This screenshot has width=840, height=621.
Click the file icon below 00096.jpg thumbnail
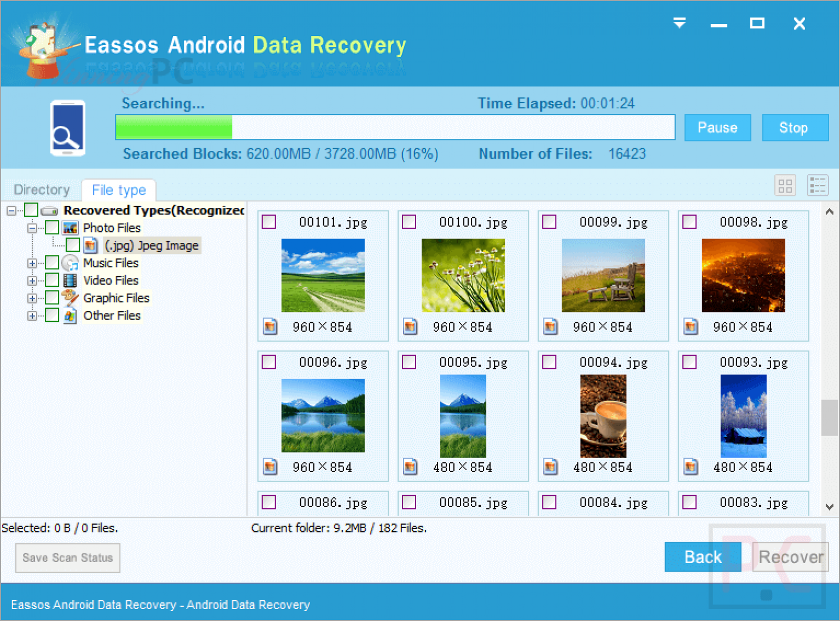270,467
